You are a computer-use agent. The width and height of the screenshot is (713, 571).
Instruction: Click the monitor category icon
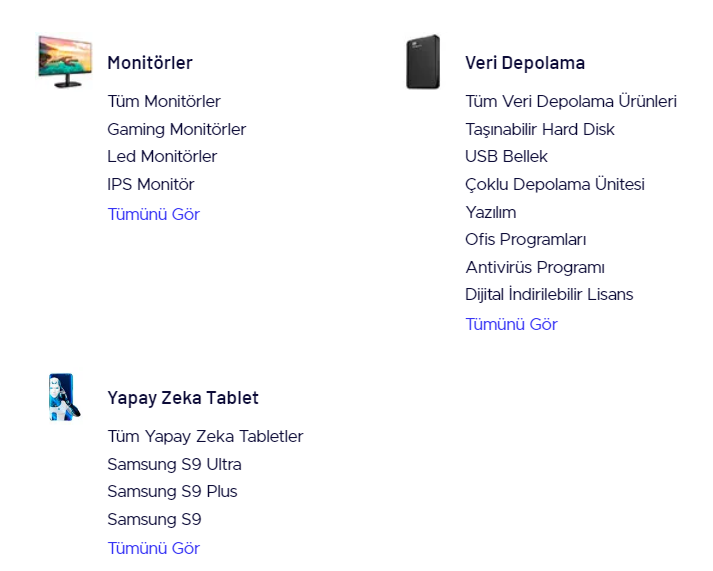pos(64,61)
